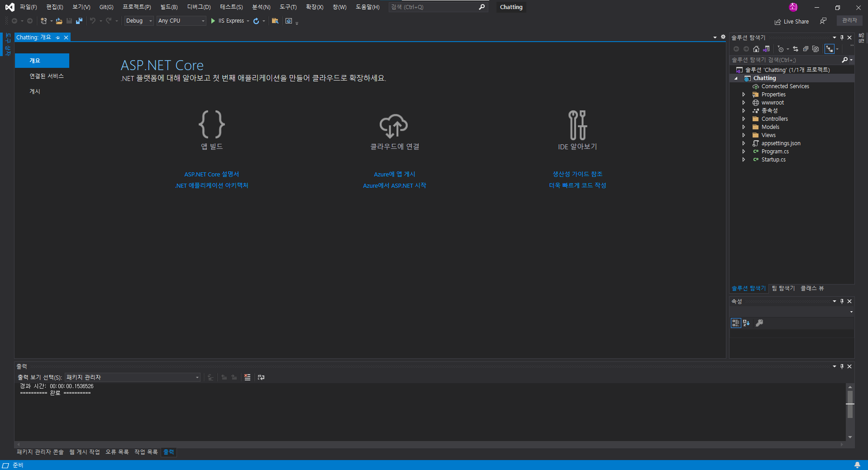
Task: Select appsettings.json in Solution Explorer
Action: click(781, 143)
